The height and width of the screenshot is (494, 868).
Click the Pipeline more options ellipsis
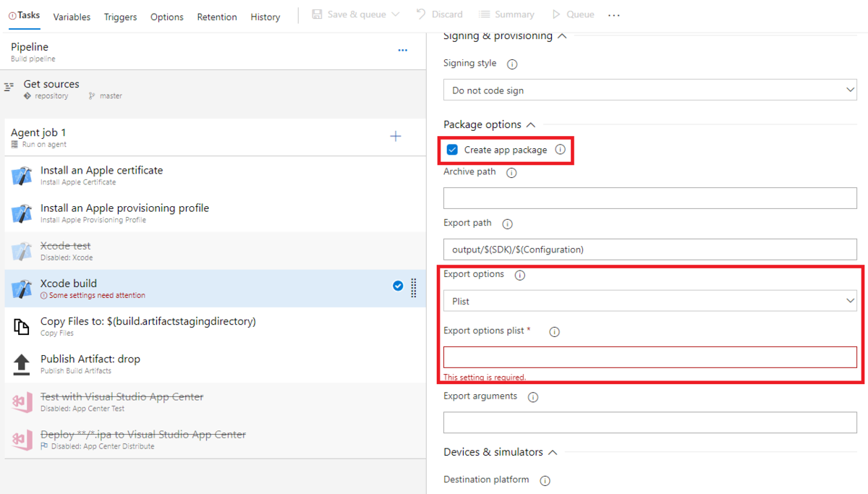[x=403, y=51]
